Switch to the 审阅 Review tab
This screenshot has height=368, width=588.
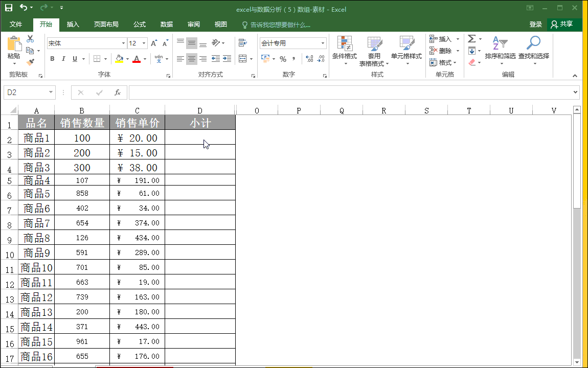[x=193, y=25]
